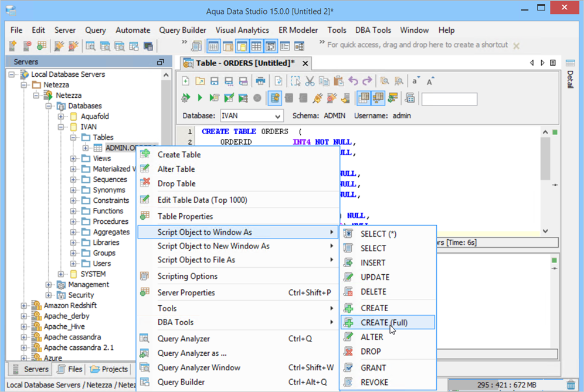Click the Undo arrow icon
The width and height of the screenshot is (584, 392).
353,81
